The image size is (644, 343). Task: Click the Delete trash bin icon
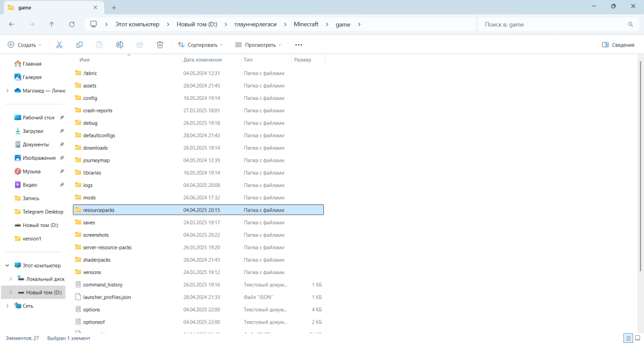[160, 45]
